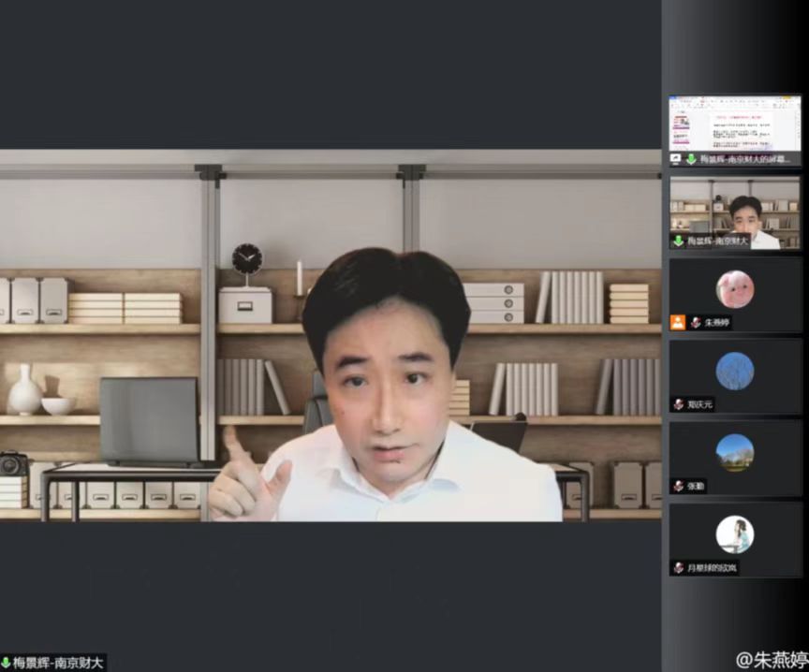
Task: Click the orange host icon beside 朱燕婷
Action: coord(678,323)
